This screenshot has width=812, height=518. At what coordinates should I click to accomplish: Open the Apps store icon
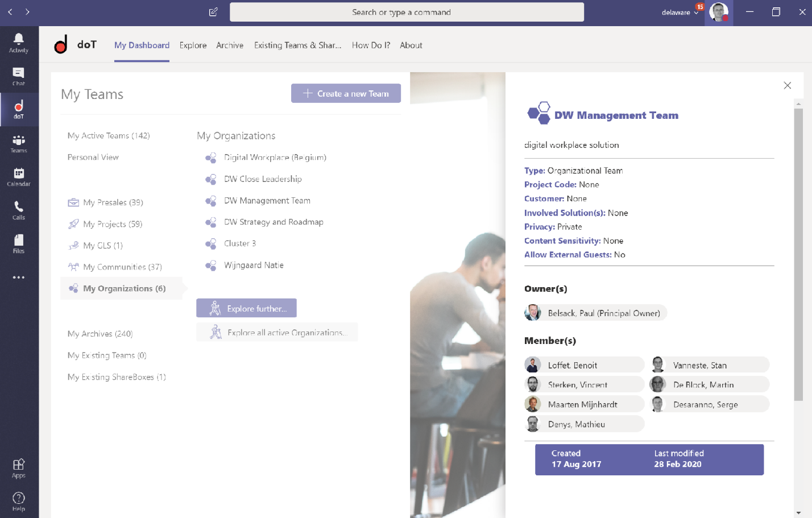[x=19, y=468]
